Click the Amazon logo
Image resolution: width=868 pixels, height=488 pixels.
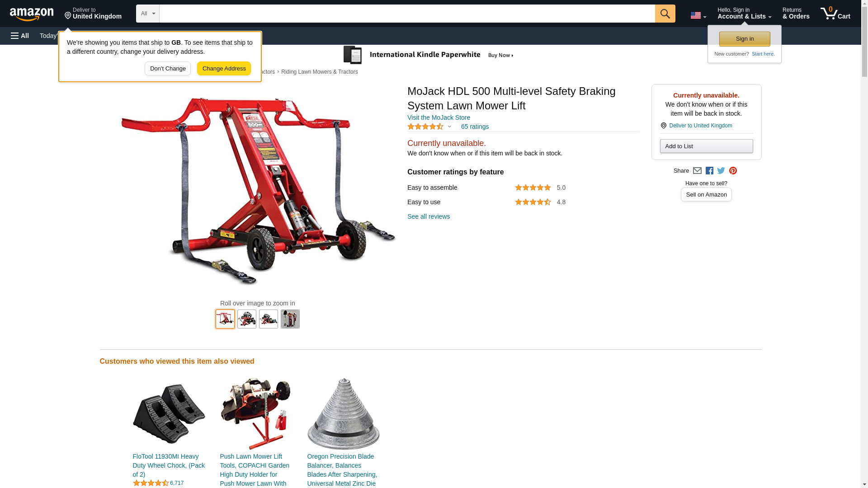pos(32,14)
